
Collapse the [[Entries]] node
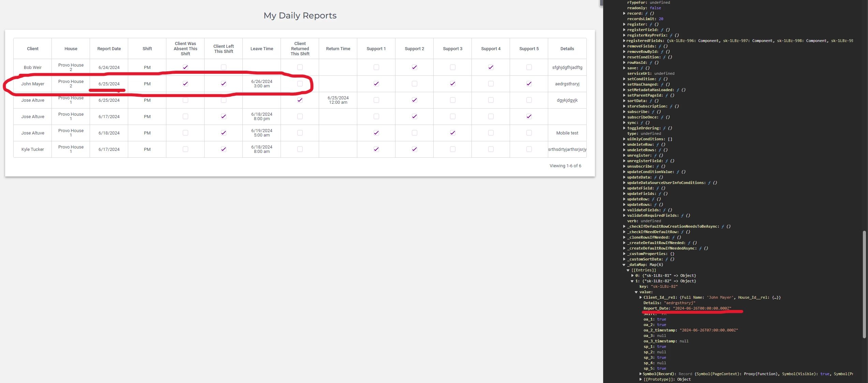click(x=628, y=270)
